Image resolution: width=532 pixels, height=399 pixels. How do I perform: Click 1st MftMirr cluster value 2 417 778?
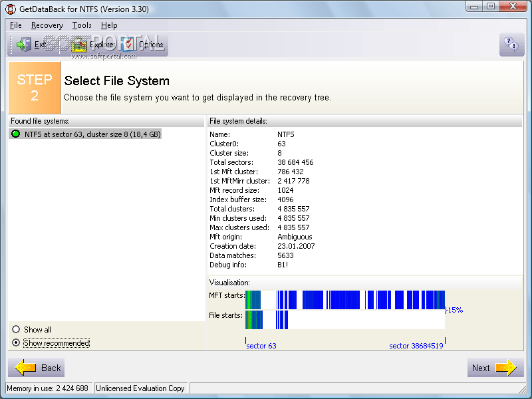293,181
